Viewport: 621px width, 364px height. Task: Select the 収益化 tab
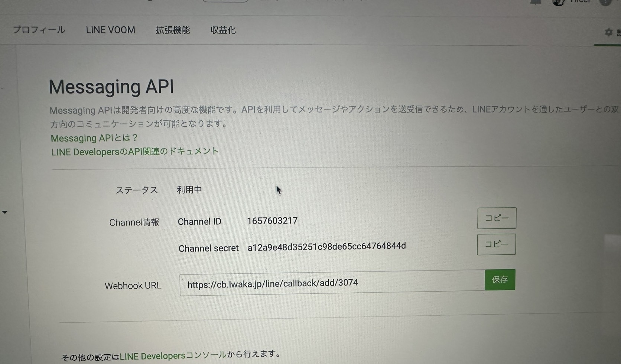223,30
